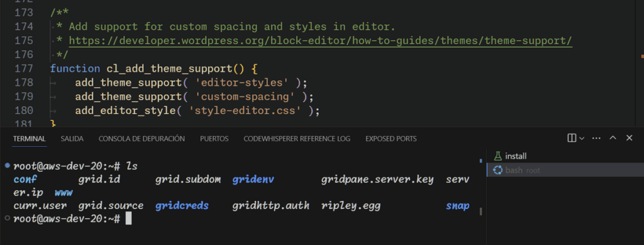Switch to the PUERTOS tab
Screen dimensions: 644x245
click(214, 139)
